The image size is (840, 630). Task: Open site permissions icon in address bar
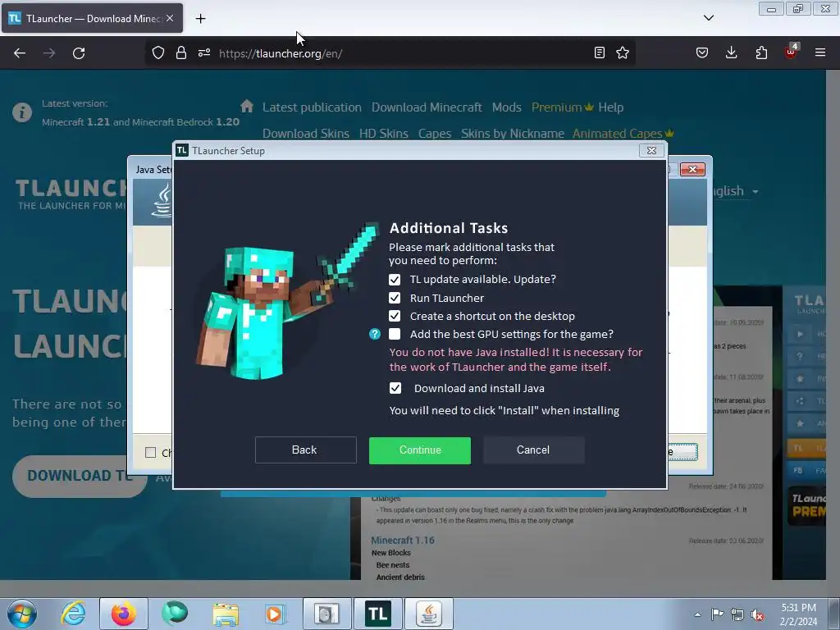(204, 53)
